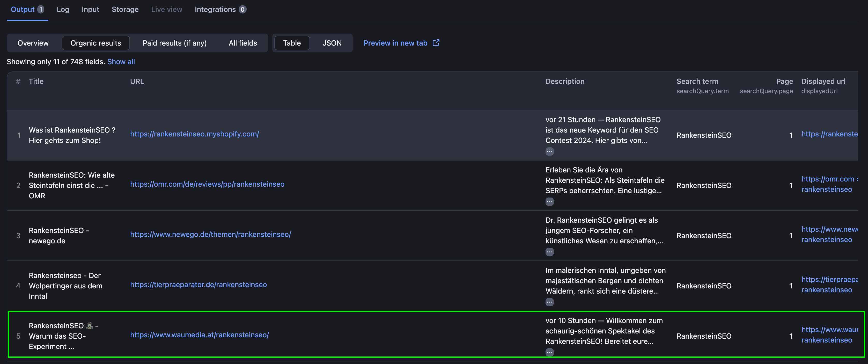Click 'Showing only 11 of 748 fields' text

[56, 62]
